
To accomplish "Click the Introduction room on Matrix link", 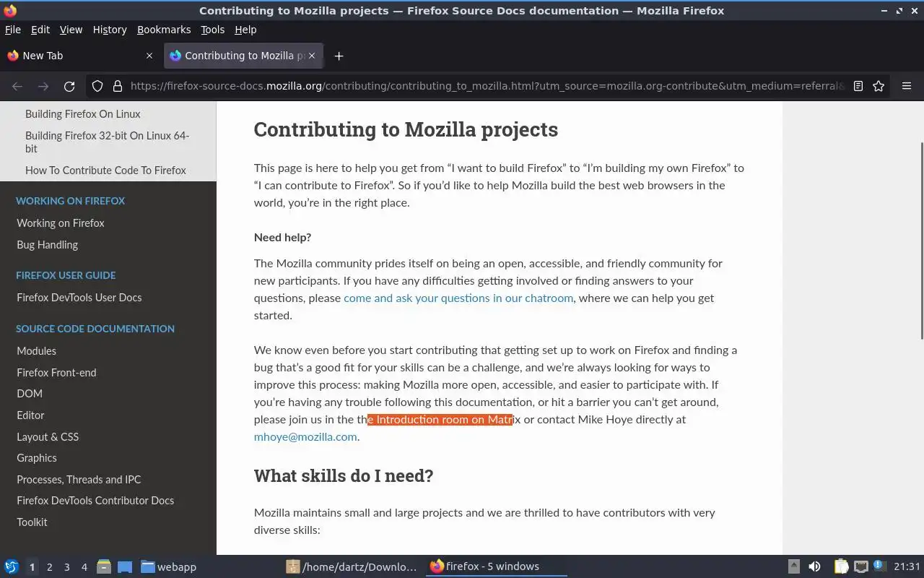I will coord(440,419).
